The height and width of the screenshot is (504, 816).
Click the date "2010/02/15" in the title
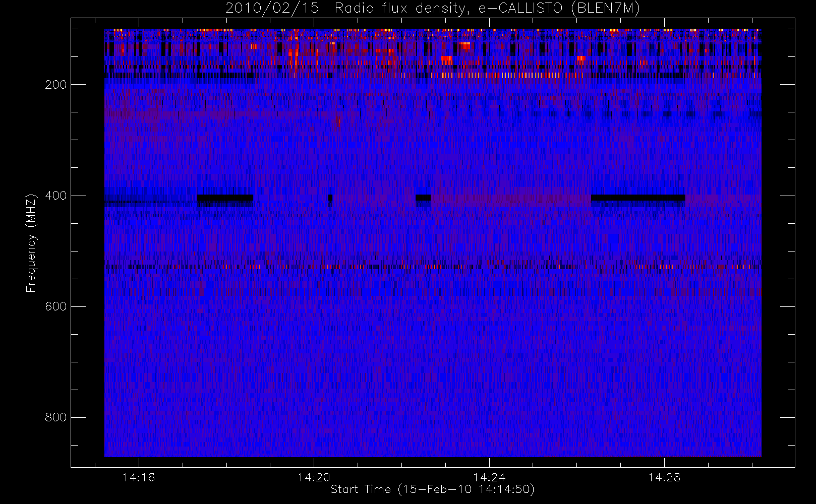click(x=272, y=9)
